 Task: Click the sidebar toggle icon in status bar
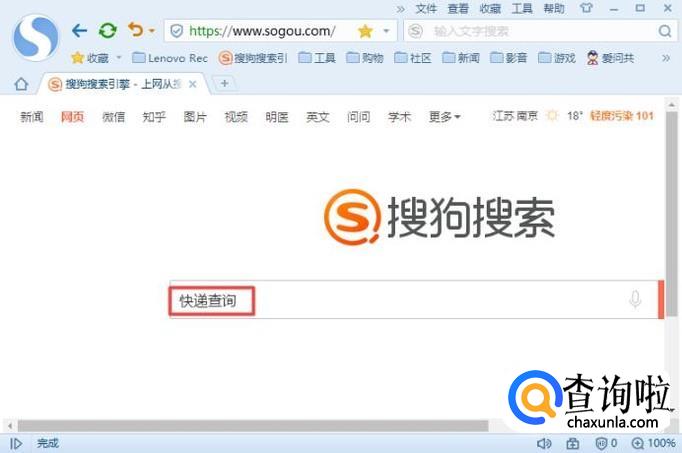pyautogui.click(x=16, y=443)
